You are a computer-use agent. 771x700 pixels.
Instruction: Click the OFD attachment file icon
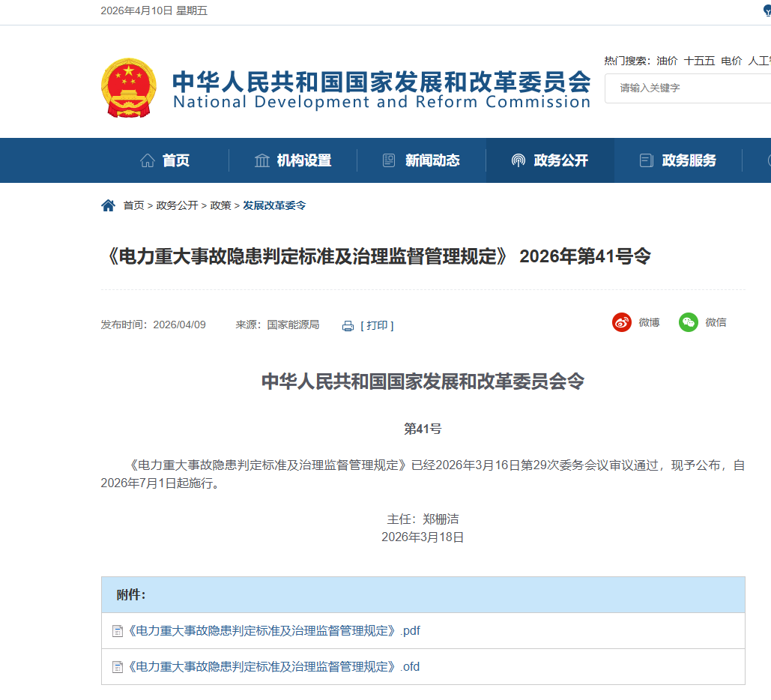coord(117,667)
